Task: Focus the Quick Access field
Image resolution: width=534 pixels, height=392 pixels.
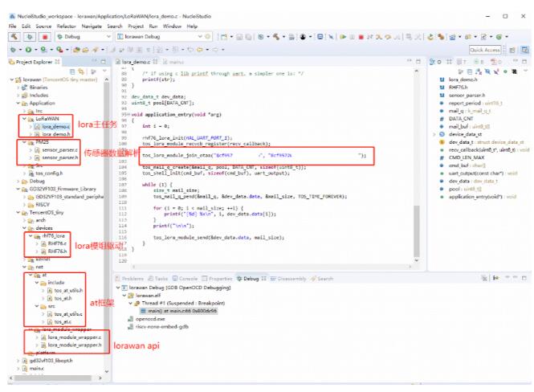Action: coord(485,50)
